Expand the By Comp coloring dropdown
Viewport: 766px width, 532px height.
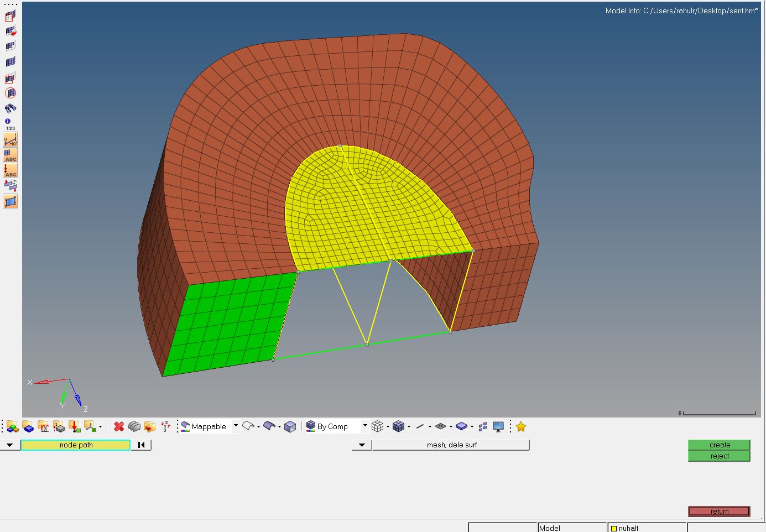(364, 426)
